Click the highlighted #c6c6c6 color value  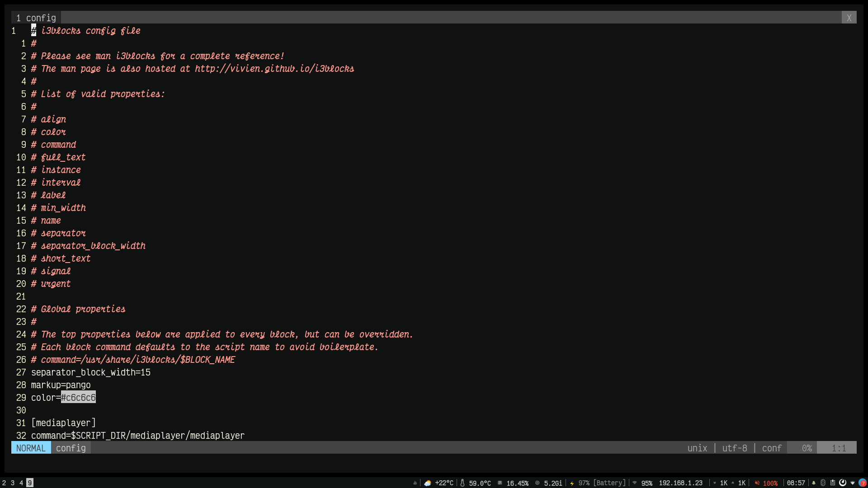point(78,398)
